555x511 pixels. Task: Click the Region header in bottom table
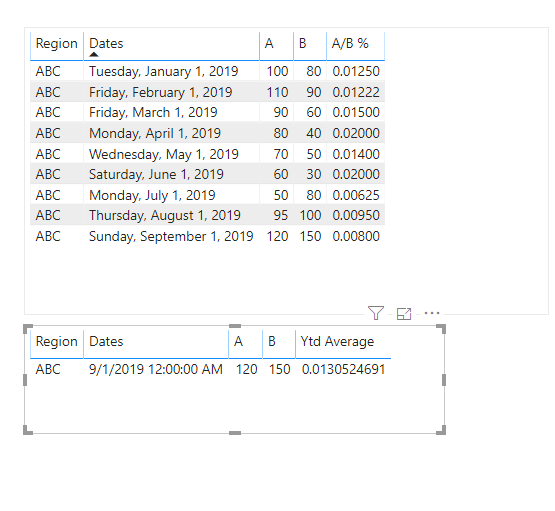coord(57,341)
